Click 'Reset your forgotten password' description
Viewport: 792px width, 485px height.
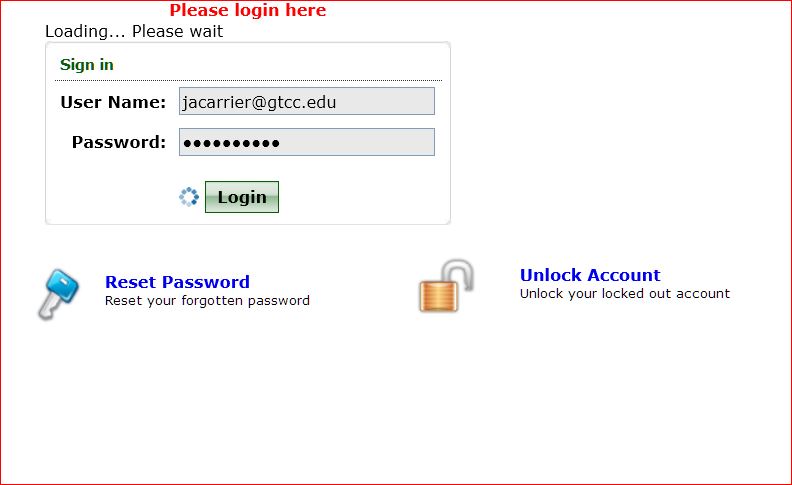click(x=207, y=301)
